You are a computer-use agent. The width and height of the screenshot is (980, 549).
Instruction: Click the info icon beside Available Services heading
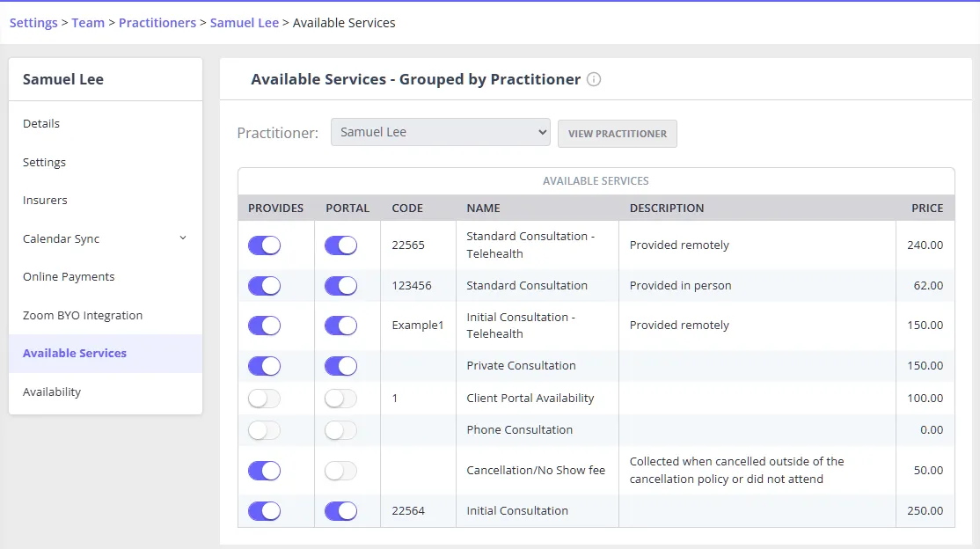tap(594, 79)
